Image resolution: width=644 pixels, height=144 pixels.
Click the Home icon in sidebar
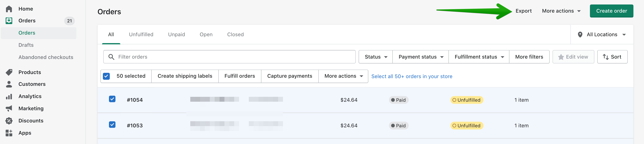9,9
